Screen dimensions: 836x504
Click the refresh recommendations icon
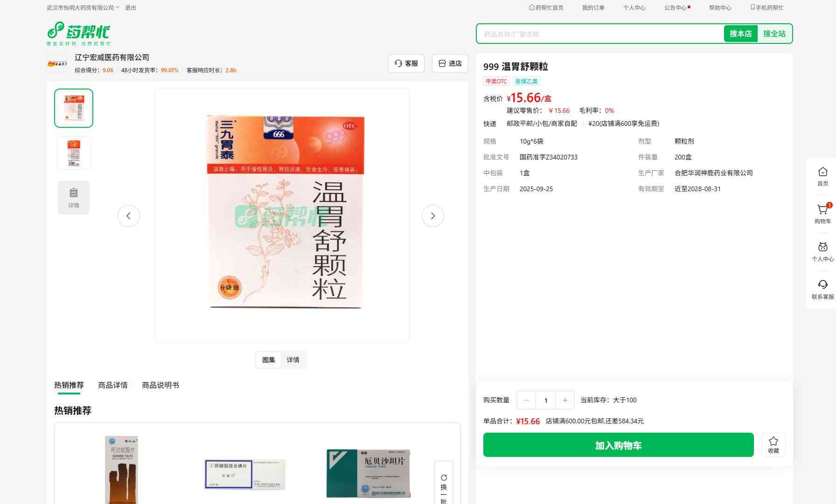(444, 478)
